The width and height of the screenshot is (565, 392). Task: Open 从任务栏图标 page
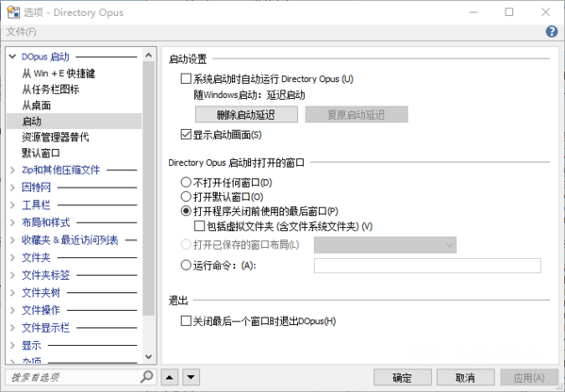pos(50,90)
